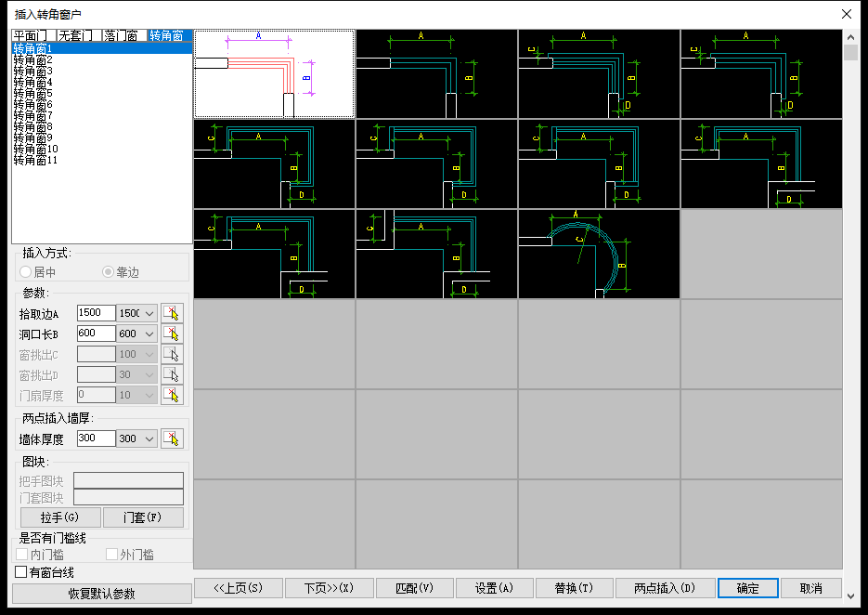
Task: Click the 窗挑出D input field
Action: [96, 374]
